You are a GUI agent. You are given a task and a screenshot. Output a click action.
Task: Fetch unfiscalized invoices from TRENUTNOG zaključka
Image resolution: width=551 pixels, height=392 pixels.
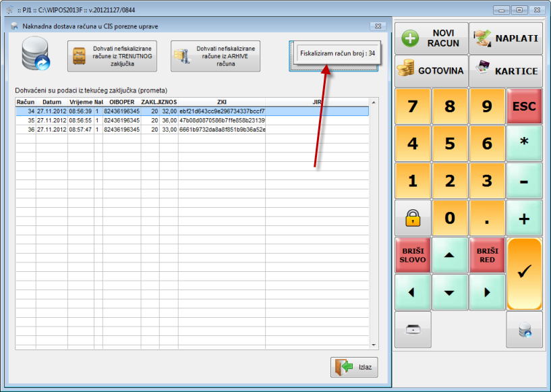(x=112, y=56)
